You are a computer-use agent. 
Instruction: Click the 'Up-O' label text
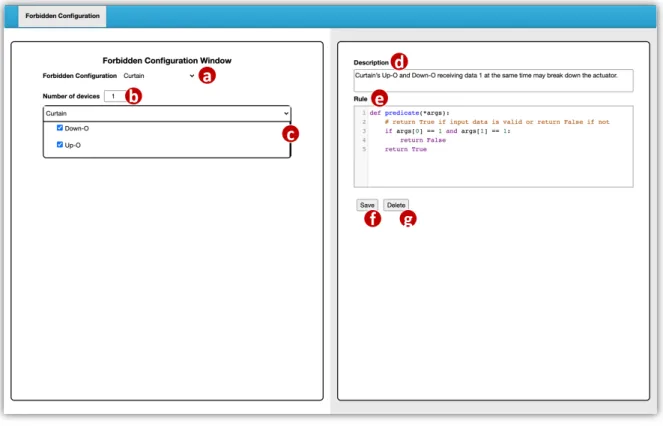click(x=72, y=145)
